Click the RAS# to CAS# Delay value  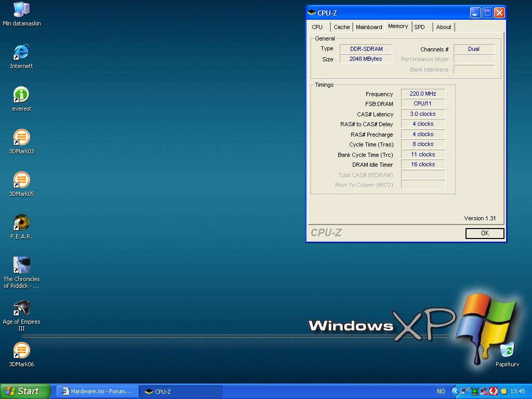(423, 124)
